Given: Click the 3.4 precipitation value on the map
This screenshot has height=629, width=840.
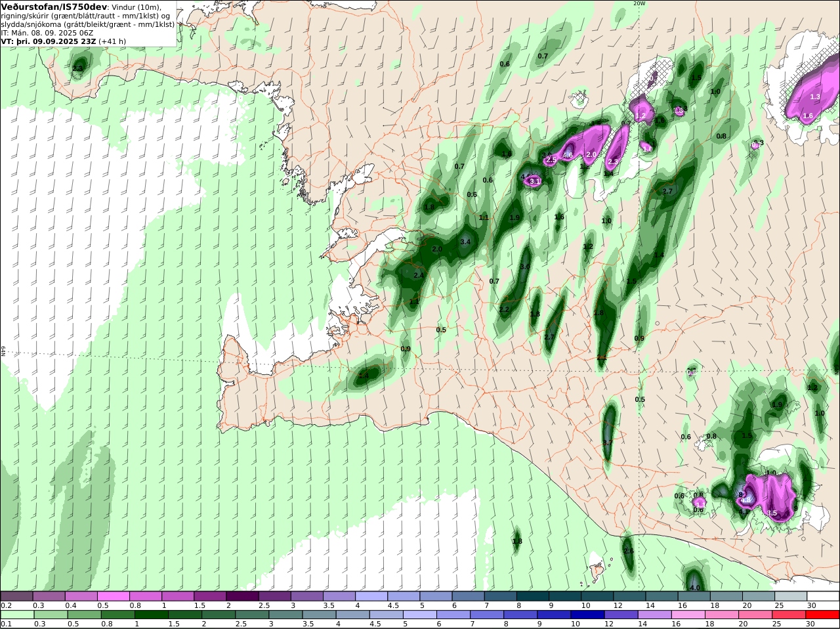Looking at the screenshot, I should coord(466,242).
